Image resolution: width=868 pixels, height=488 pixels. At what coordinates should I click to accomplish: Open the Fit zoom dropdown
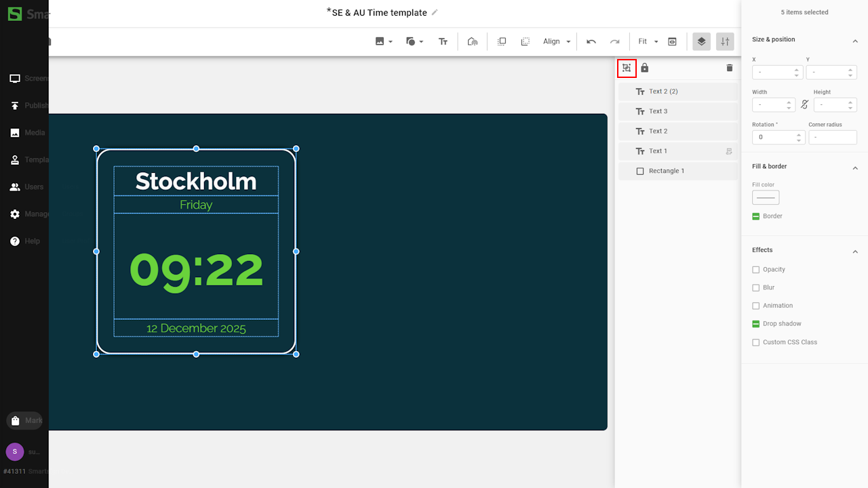[648, 41]
